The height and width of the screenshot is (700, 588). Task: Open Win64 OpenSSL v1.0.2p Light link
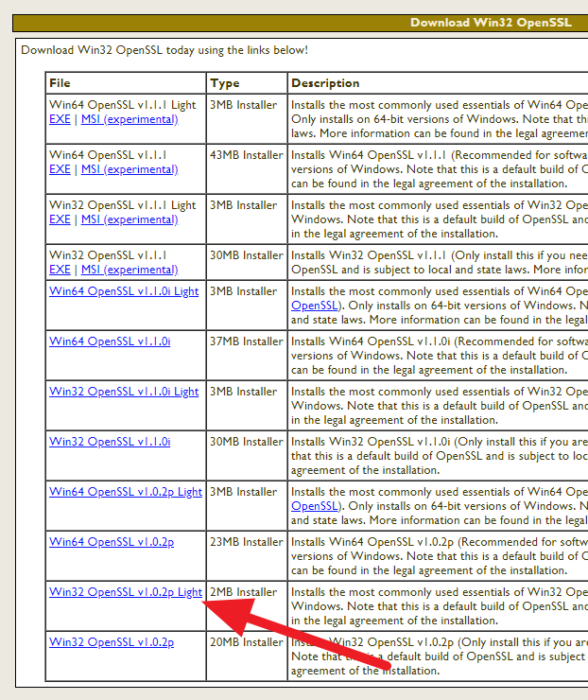click(x=126, y=492)
